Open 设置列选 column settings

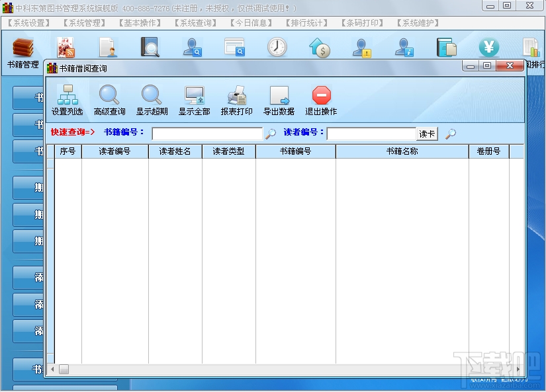click(68, 100)
